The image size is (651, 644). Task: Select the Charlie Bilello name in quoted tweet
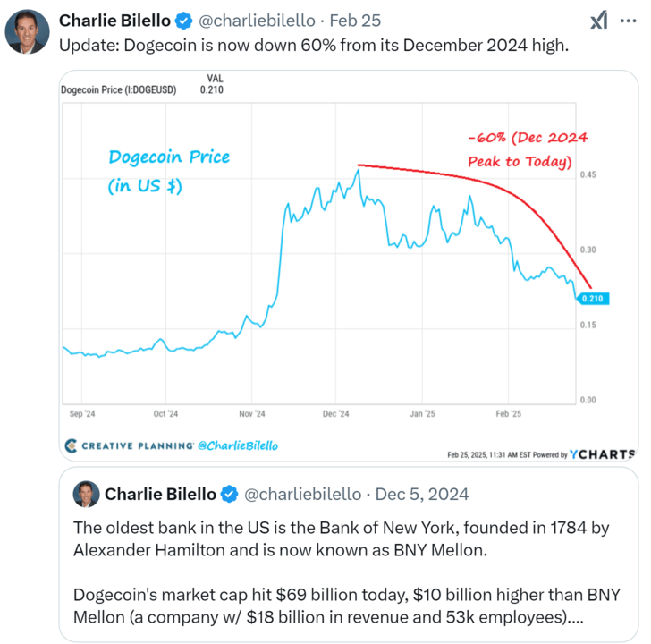[162, 494]
